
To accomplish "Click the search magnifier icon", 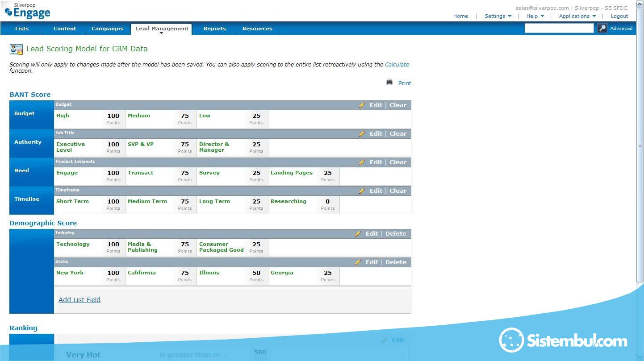I will pyautogui.click(x=602, y=28).
